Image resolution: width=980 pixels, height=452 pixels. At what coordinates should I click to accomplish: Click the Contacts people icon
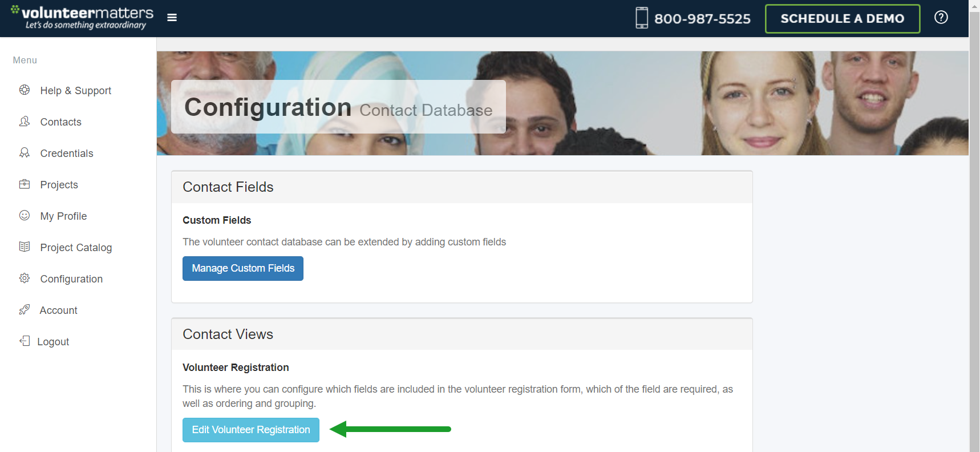tap(25, 121)
